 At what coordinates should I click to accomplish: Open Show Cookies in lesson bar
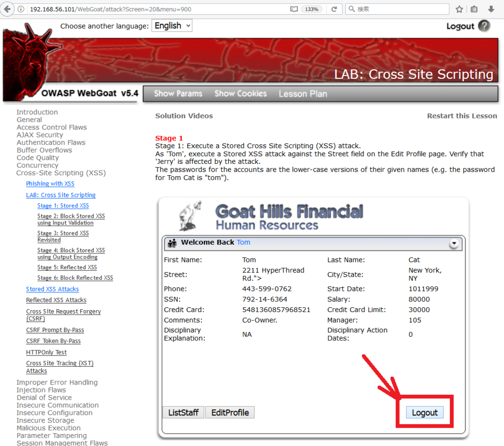[x=240, y=94]
